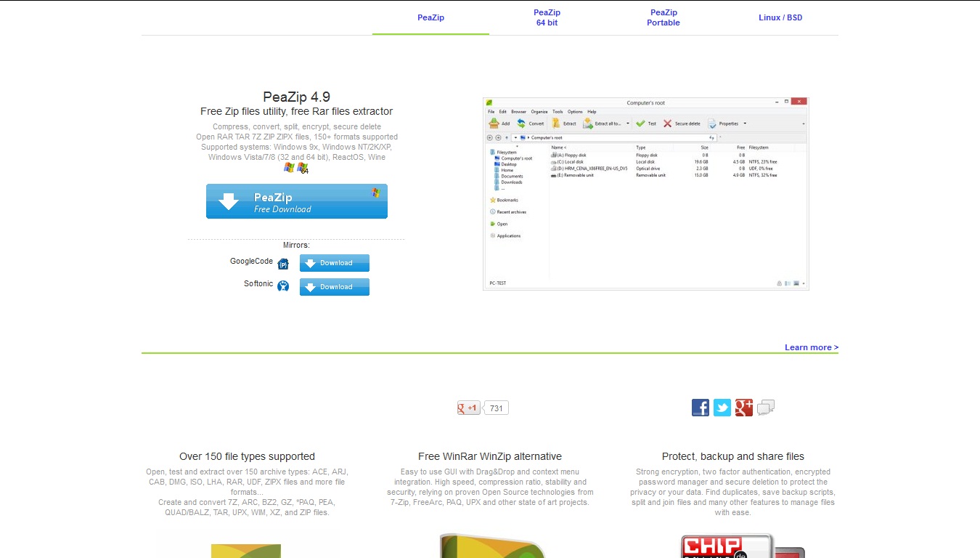Click the Add icon in PeaZip screenshot
980x558 pixels.
(x=494, y=124)
